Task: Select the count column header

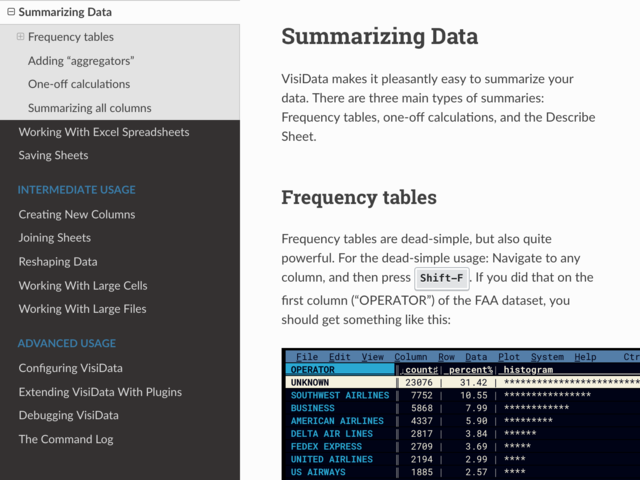Action: pos(421,369)
